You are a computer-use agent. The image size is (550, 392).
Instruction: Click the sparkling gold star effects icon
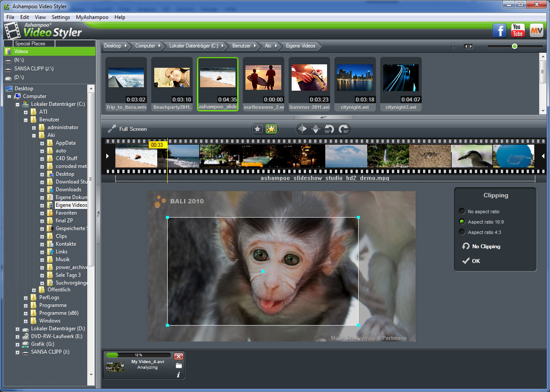point(271,129)
